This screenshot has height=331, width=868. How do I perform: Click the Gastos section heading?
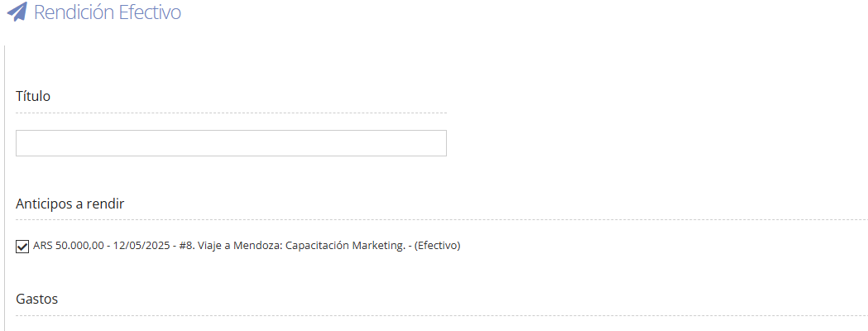(37, 300)
